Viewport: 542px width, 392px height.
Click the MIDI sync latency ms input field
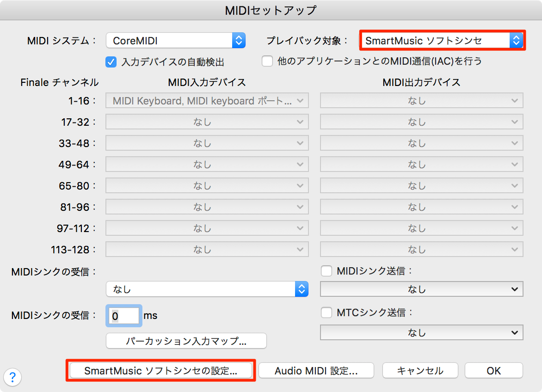(x=124, y=316)
